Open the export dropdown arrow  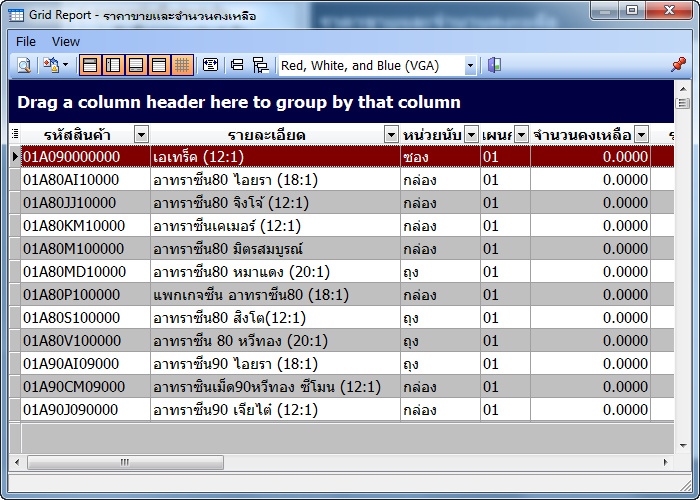coord(66,65)
